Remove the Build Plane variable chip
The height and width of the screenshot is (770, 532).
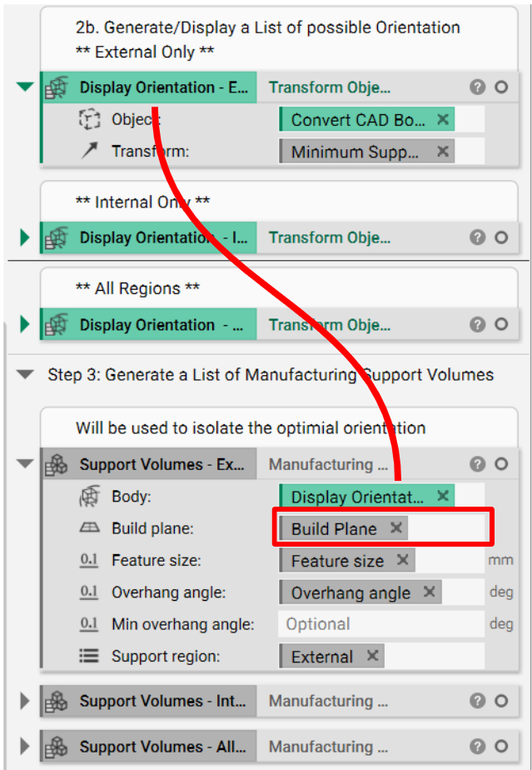(x=396, y=528)
